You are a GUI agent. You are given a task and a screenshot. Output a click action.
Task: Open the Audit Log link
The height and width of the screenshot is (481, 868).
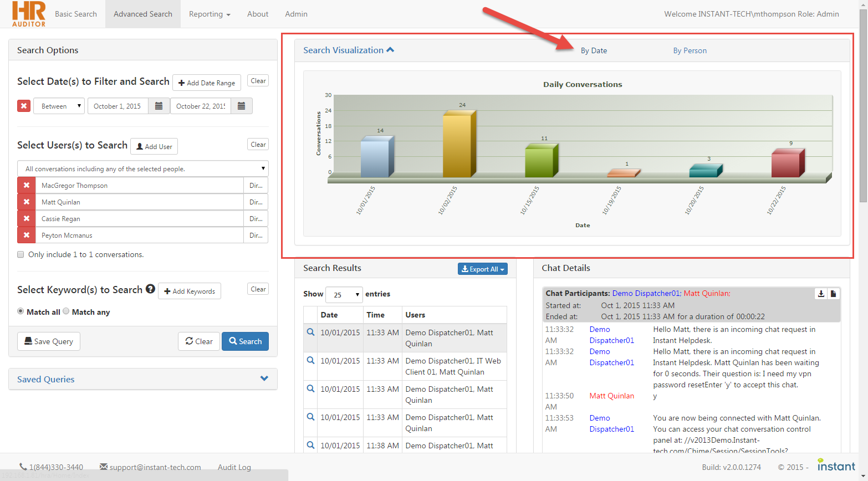point(234,467)
